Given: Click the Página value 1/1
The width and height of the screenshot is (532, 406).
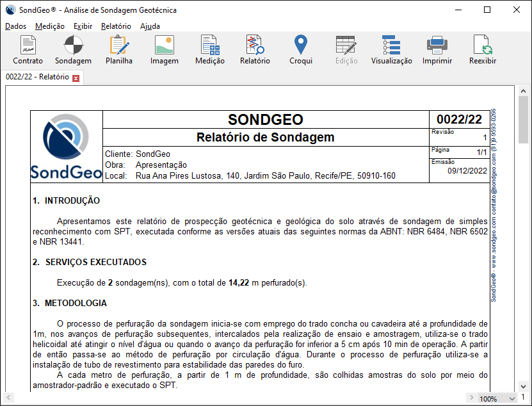Looking at the screenshot, I should coord(482,152).
